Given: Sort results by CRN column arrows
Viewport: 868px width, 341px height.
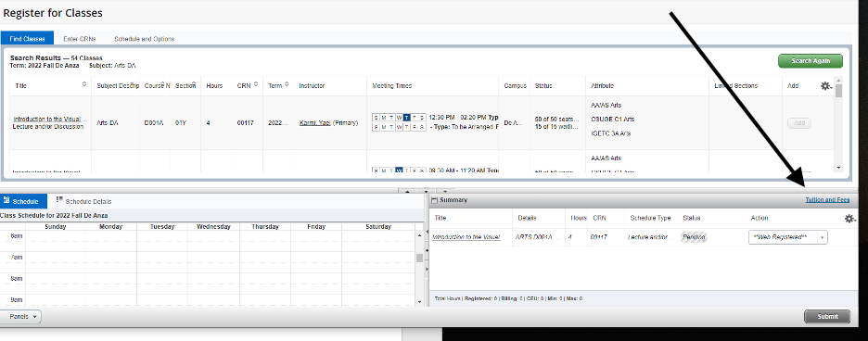Looking at the screenshot, I should tap(255, 84).
